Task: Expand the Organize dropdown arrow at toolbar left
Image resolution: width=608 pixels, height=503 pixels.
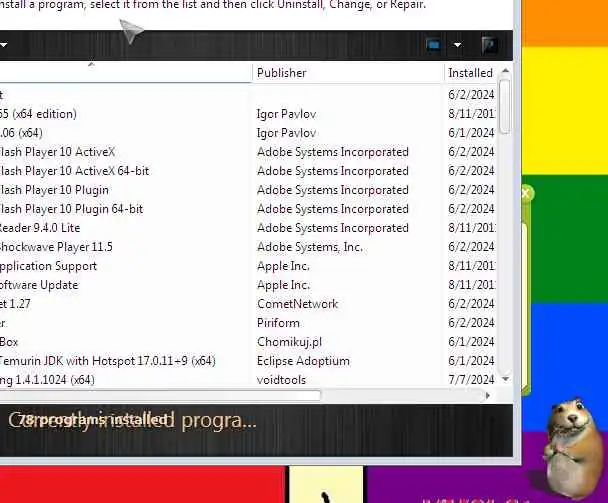Action: pyautogui.click(x=3, y=45)
